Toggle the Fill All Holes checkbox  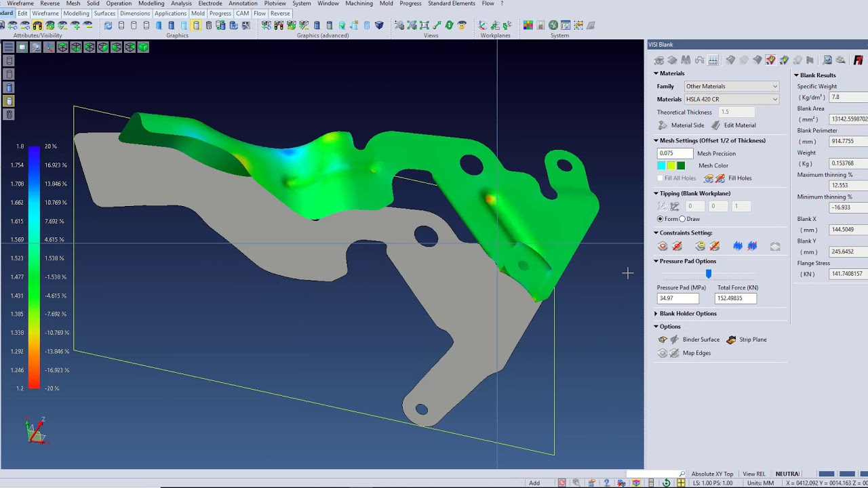pos(660,178)
